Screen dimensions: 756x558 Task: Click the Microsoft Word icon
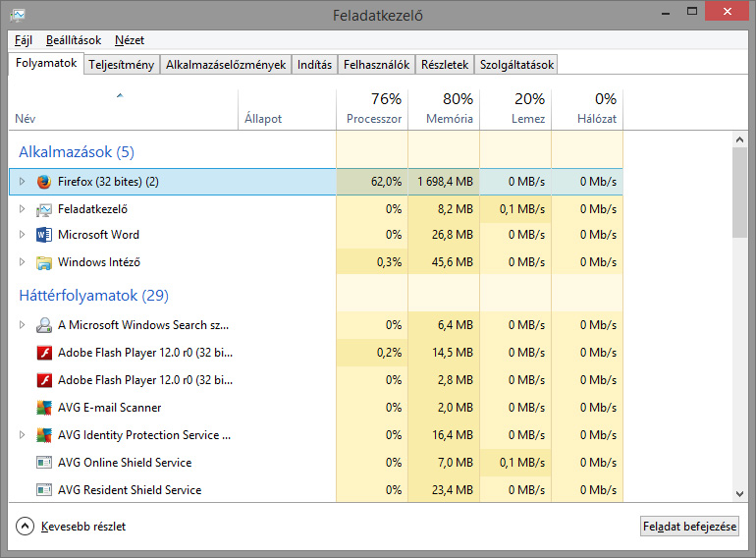coord(43,235)
